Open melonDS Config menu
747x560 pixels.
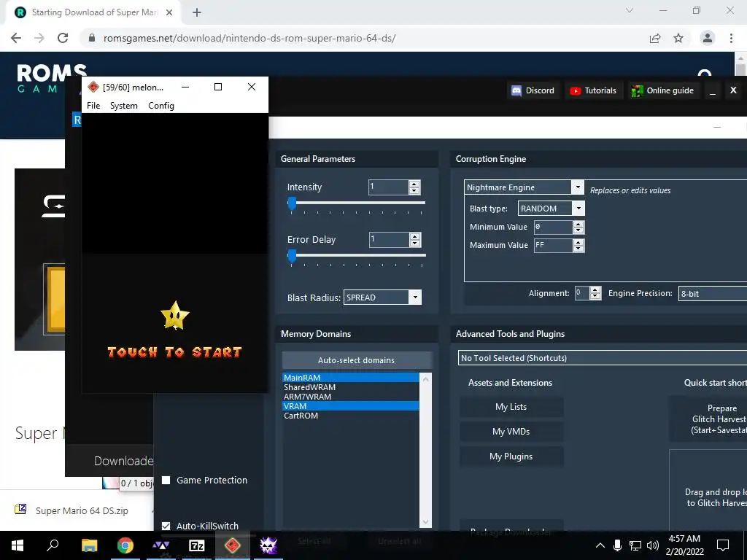click(x=161, y=105)
